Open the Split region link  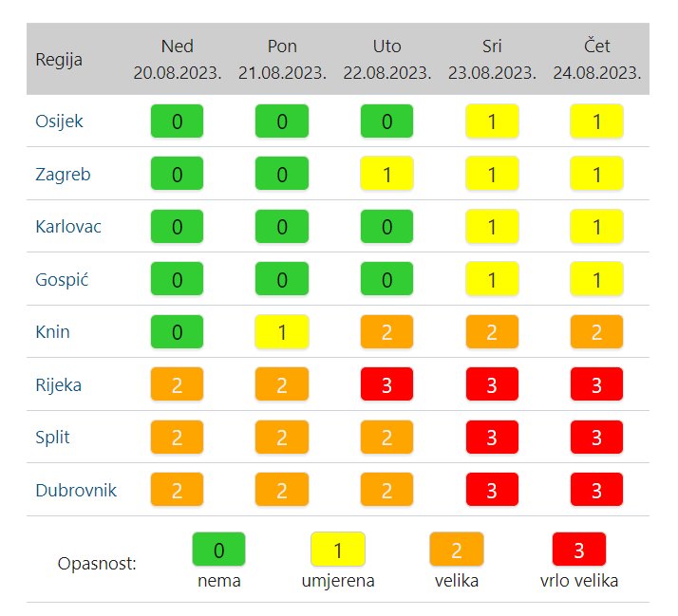coord(53,438)
